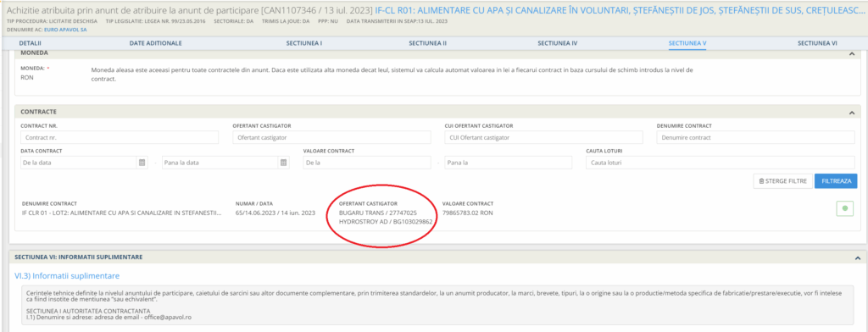Focus Valoare contract De la field
The width and height of the screenshot is (868, 332).
(x=367, y=163)
